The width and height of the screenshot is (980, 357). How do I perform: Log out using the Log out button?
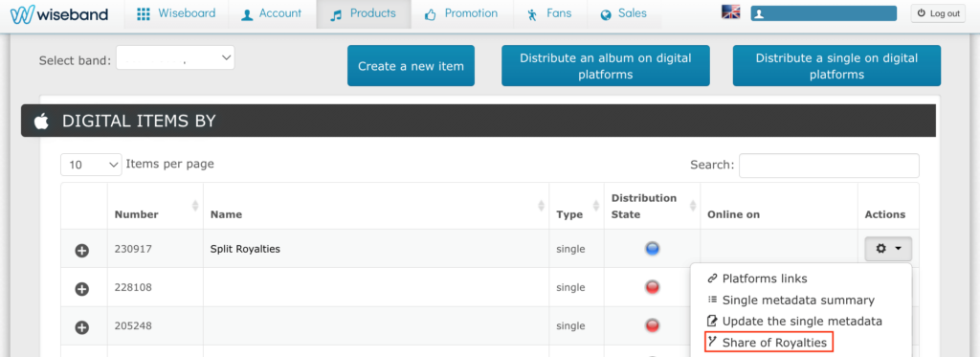938,13
